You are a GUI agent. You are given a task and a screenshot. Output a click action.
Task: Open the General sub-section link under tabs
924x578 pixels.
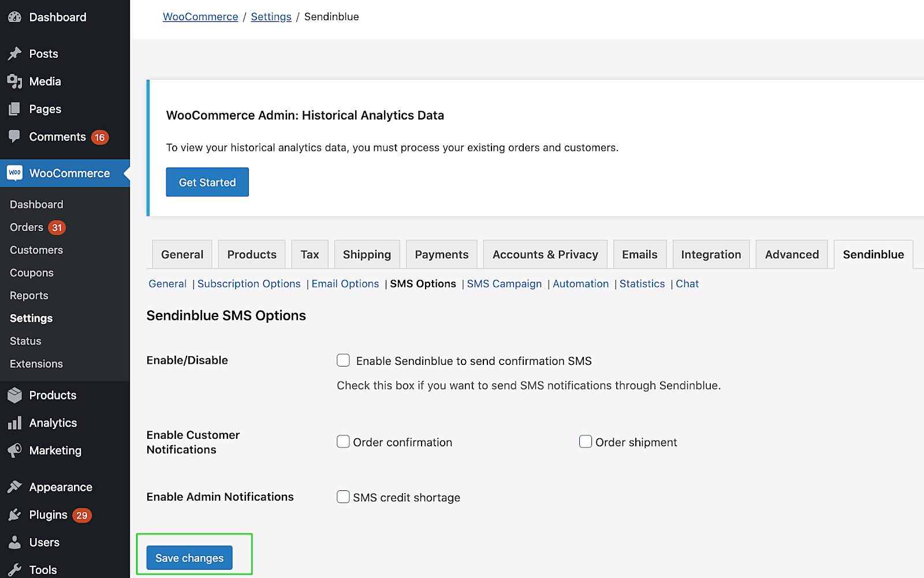167,284
